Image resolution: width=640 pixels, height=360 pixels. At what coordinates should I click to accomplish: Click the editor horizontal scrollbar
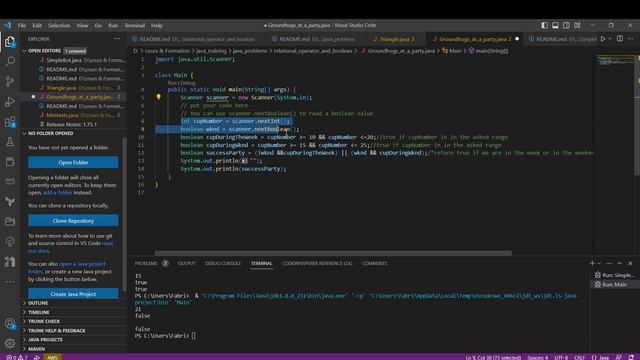click(x=333, y=253)
